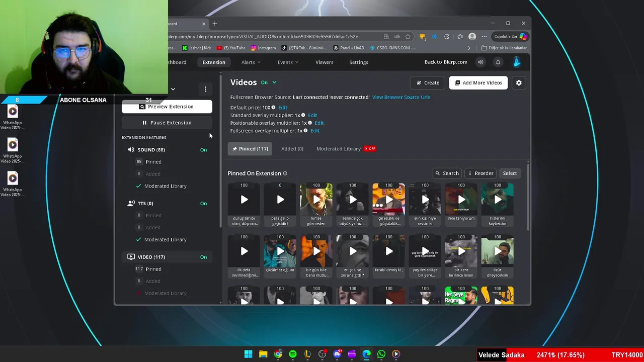Open the notifications bell in Blerp
This screenshot has height=362, width=644.
498,62
